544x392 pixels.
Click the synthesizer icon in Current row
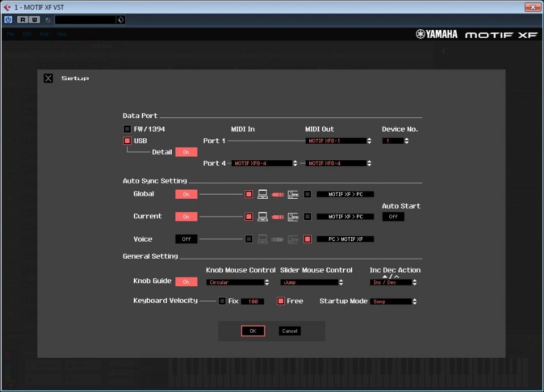[x=293, y=216]
